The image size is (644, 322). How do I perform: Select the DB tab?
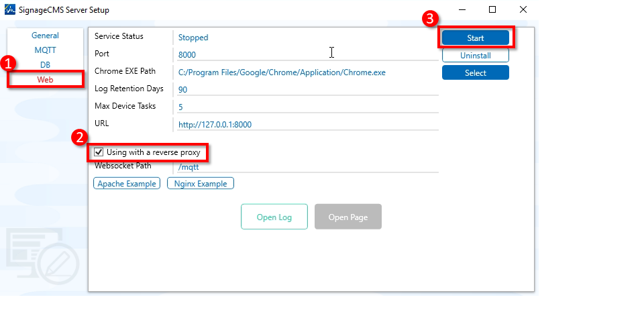(x=45, y=64)
